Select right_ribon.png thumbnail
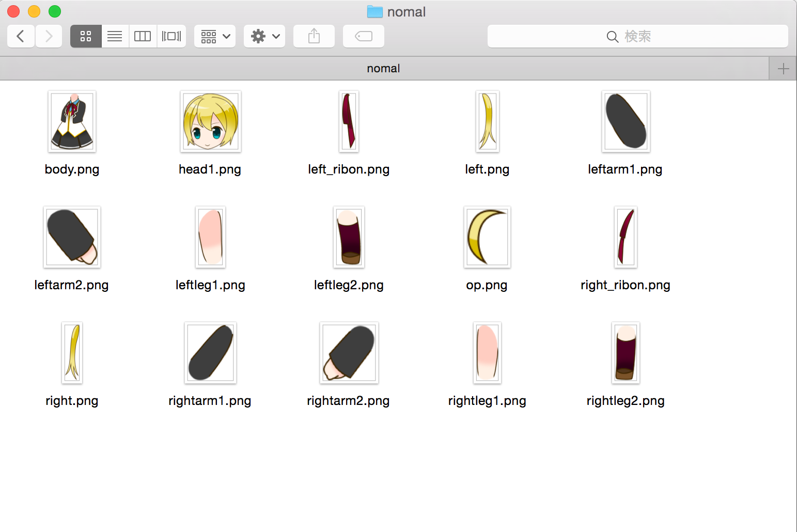The width and height of the screenshot is (797, 532). point(626,237)
